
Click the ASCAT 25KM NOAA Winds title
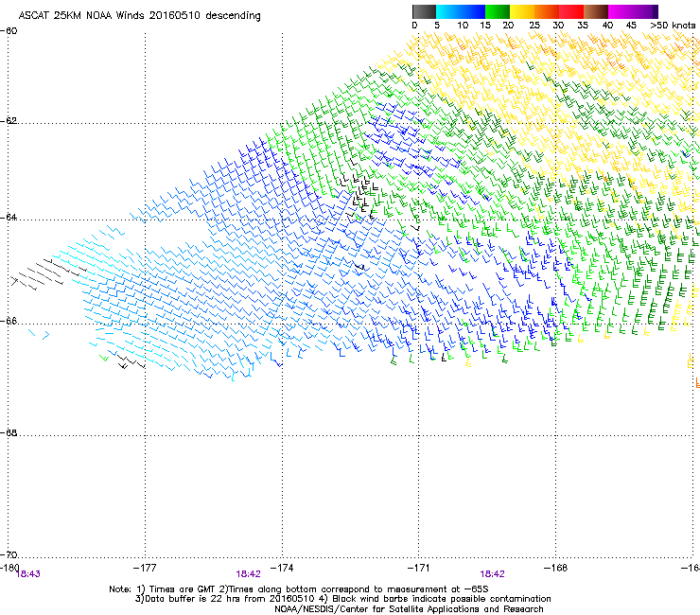click(139, 16)
